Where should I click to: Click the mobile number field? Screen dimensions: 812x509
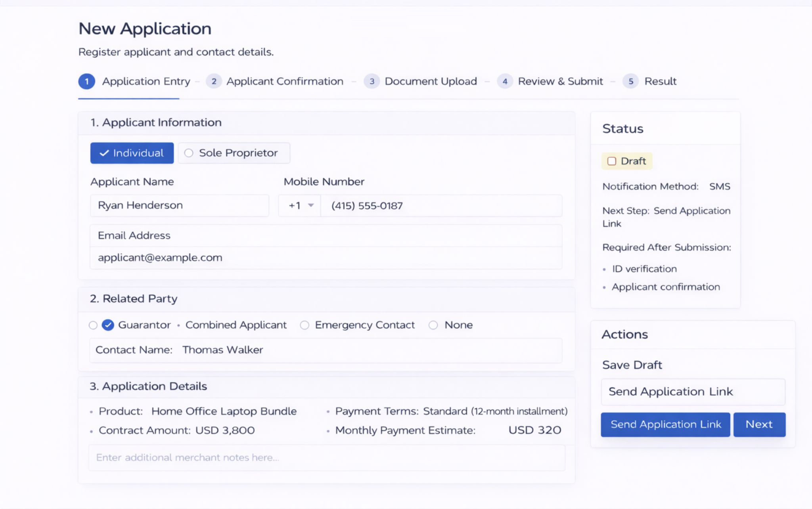[x=441, y=206]
